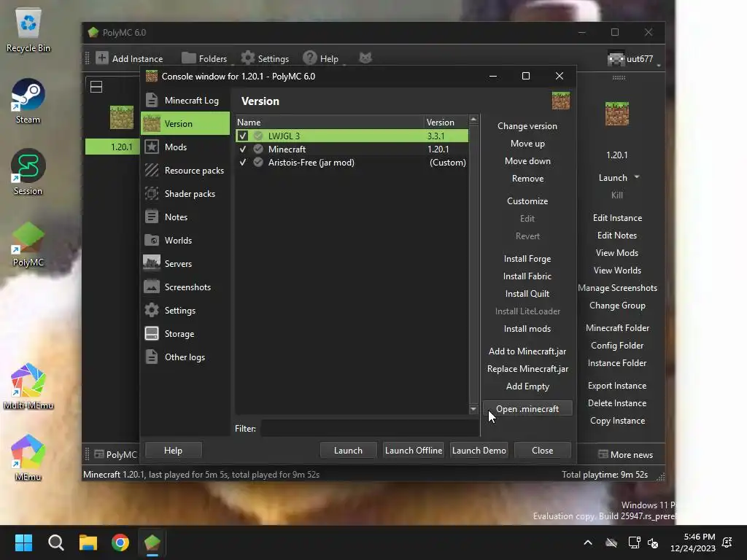Open File Explorer from taskbar
This screenshot has width=747, height=560.
[x=88, y=542]
